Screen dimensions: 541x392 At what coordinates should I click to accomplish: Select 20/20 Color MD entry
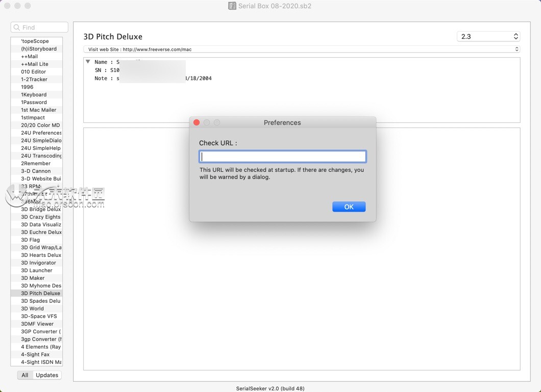click(37, 125)
